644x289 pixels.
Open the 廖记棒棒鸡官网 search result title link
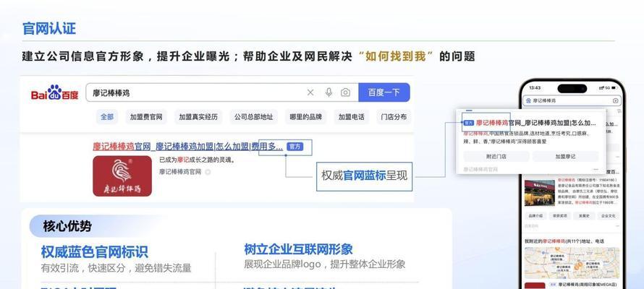pos(187,147)
